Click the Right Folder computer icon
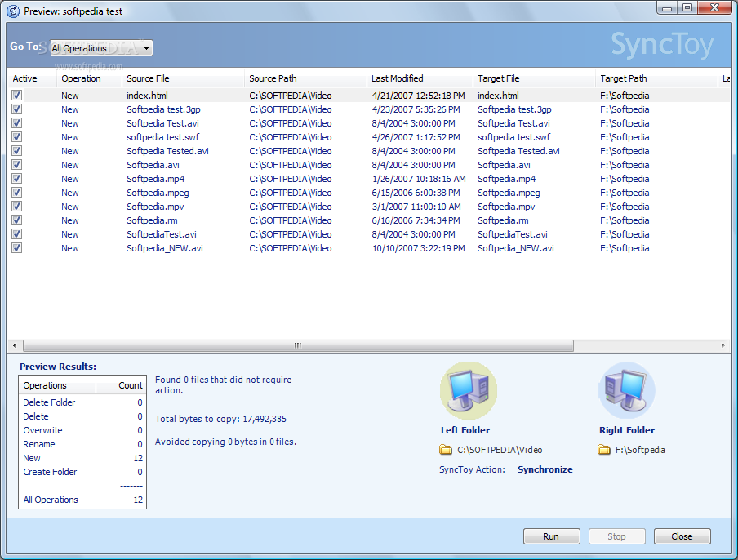Image resolution: width=738 pixels, height=560 pixels. [626, 390]
